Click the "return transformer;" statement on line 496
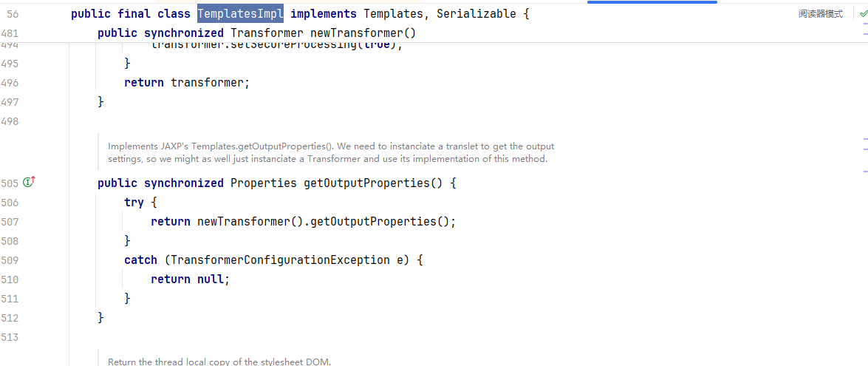Viewport: 868px width, 366px height. point(187,83)
